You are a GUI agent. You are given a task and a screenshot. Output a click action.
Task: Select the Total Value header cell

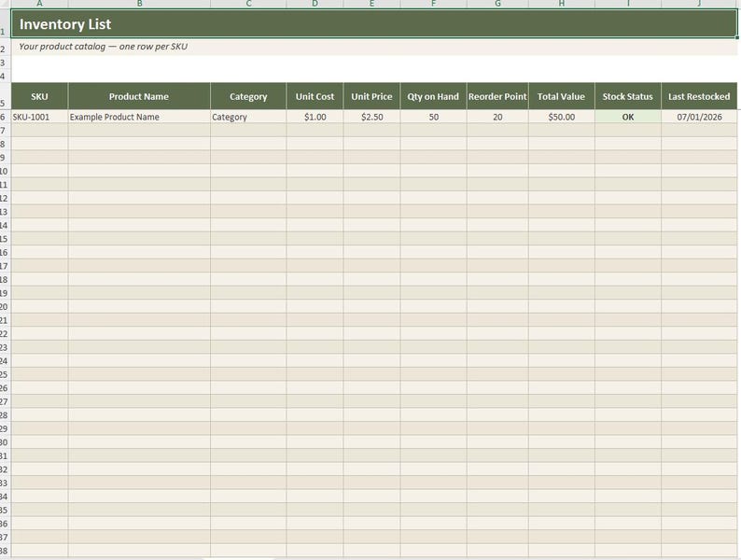tap(562, 96)
